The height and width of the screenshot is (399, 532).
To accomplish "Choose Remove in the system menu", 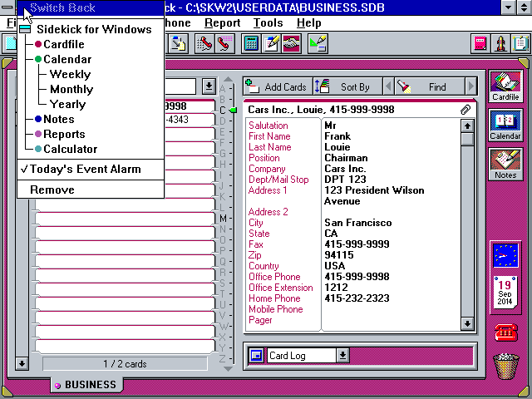I will pyautogui.click(x=91, y=190).
